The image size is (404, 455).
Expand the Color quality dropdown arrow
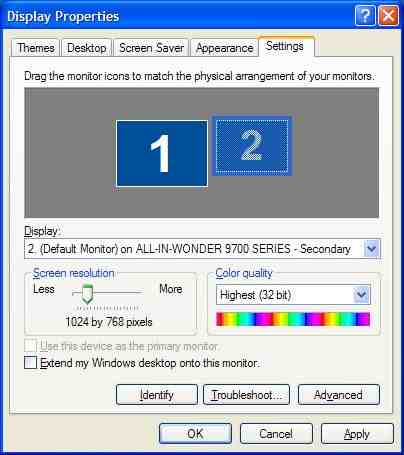361,295
